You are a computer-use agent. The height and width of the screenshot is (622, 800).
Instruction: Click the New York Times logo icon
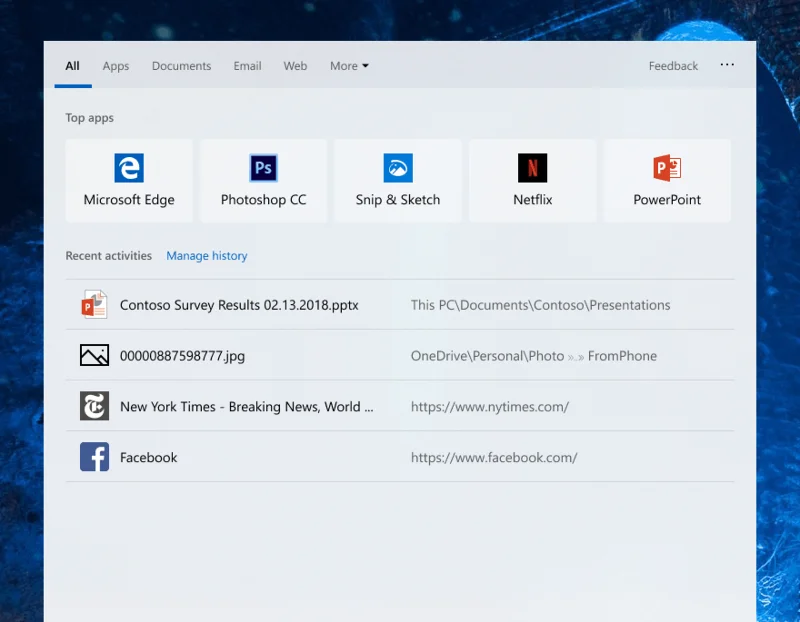(94, 406)
